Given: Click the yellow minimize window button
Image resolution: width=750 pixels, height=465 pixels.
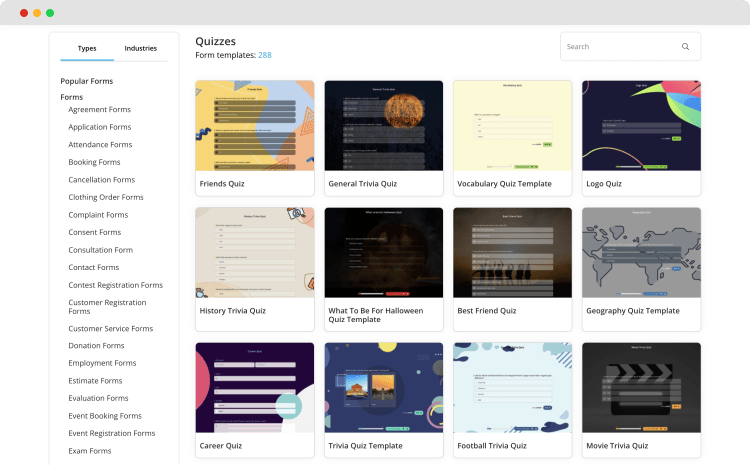Looking at the screenshot, I should point(37,13).
